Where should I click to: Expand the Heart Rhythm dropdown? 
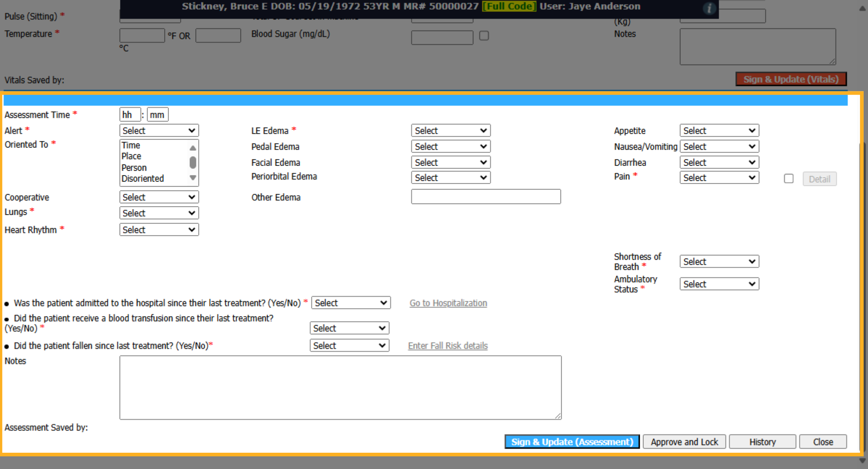pos(159,230)
